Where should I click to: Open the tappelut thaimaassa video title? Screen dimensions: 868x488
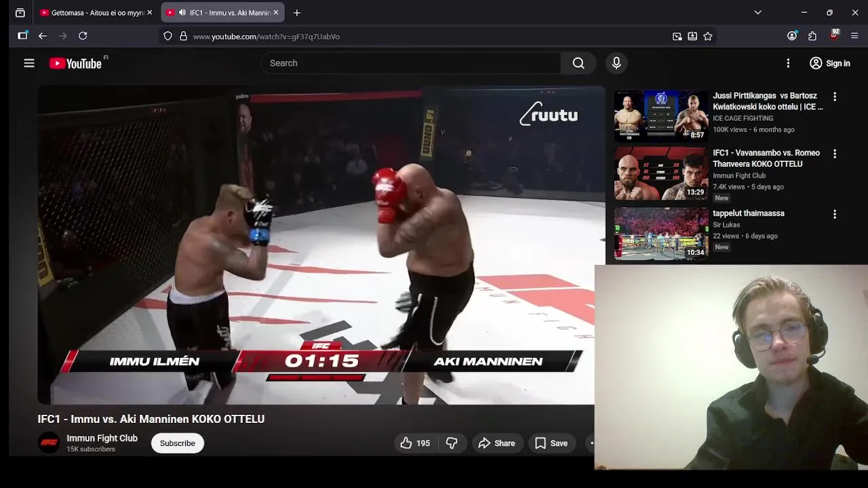(x=749, y=213)
